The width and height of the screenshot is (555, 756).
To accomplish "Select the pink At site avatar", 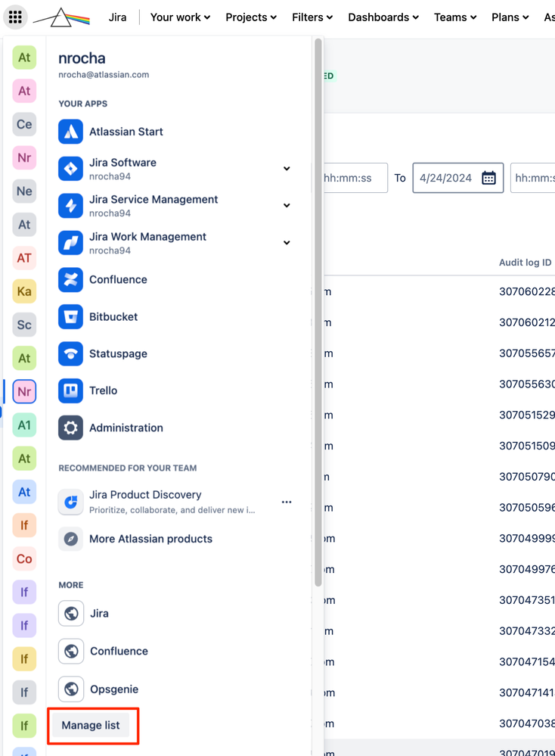I will coord(24,91).
